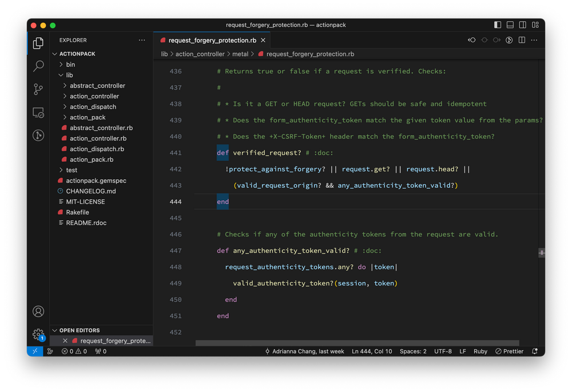Go to previous change arrow icon
This screenshot has height=392, width=572.
click(472, 41)
